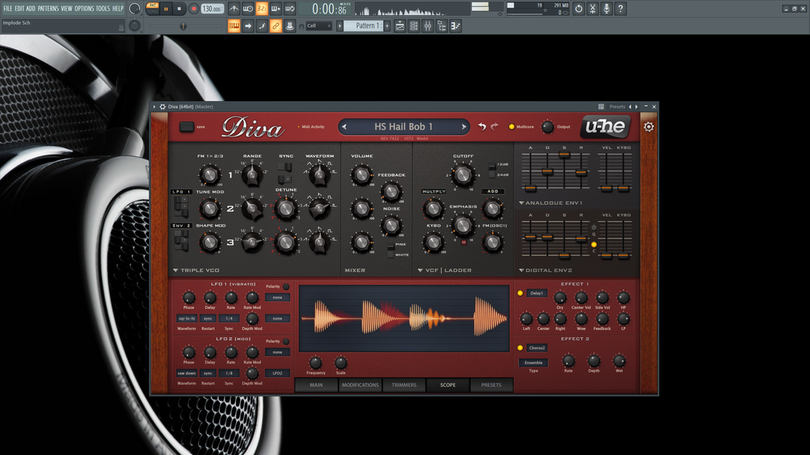Viewport: 810px width, 455px height.
Task: Open the mixer icon in toolbar
Action: click(428, 26)
